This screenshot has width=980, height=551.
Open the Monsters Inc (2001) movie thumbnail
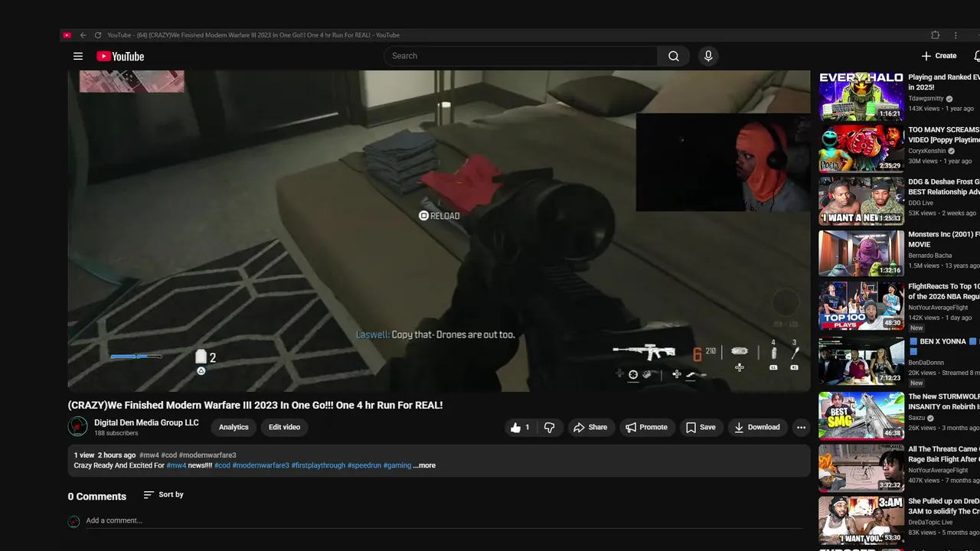pos(861,253)
